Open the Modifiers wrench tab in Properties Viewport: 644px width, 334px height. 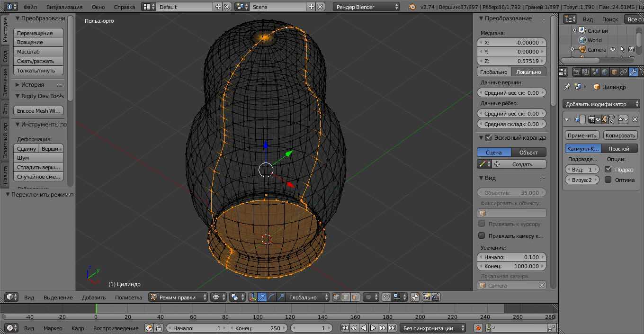(x=633, y=72)
